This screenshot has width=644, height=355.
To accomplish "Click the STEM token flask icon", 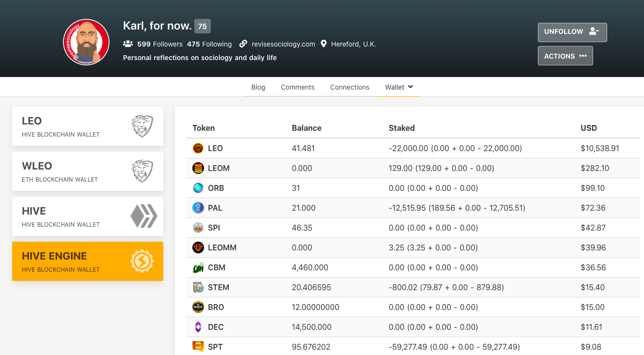I will [x=198, y=287].
